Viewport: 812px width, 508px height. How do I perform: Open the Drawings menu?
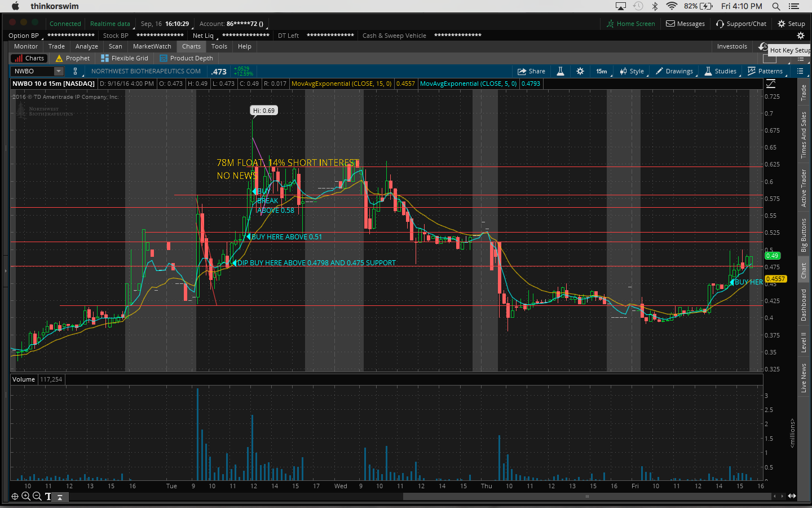point(674,71)
